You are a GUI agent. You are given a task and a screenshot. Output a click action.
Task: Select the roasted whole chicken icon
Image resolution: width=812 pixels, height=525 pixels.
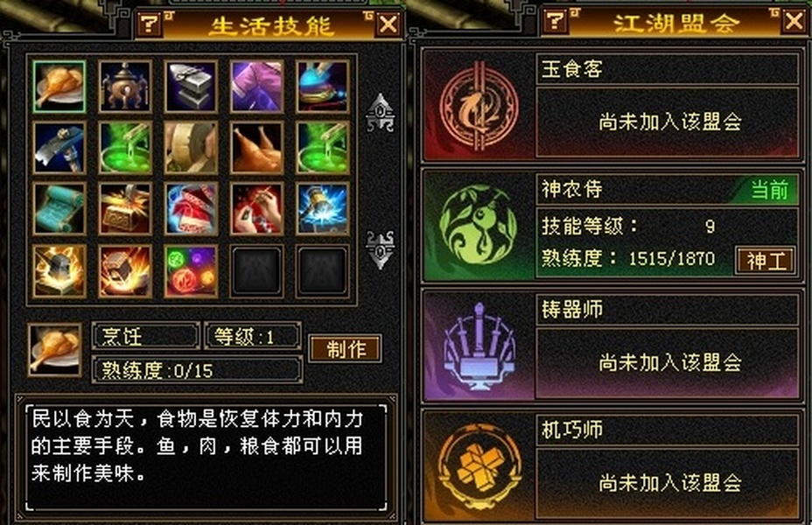pyautogui.click(x=257, y=148)
